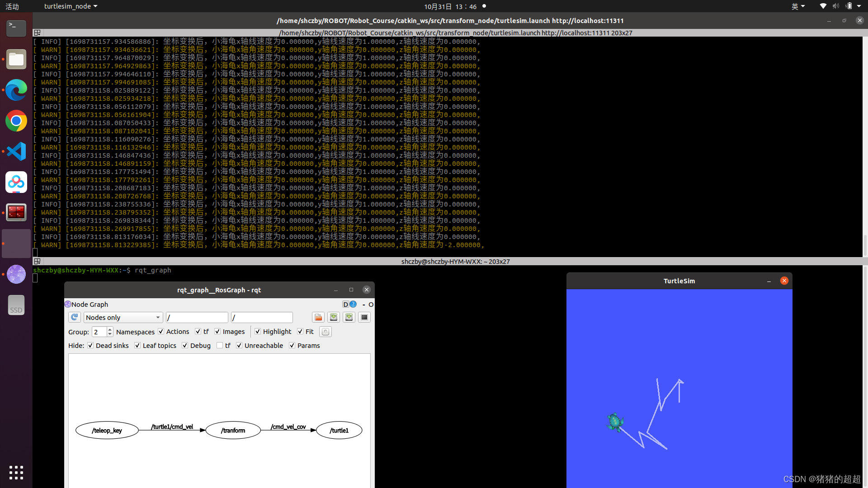The height and width of the screenshot is (488, 868).
Task: Load DOT graph from file icon
Action: (318, 317)
